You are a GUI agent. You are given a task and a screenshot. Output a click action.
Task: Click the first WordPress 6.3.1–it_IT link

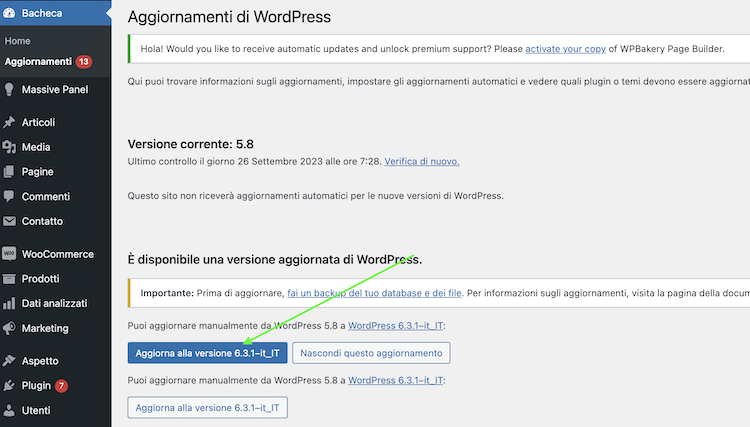point(396,326)
